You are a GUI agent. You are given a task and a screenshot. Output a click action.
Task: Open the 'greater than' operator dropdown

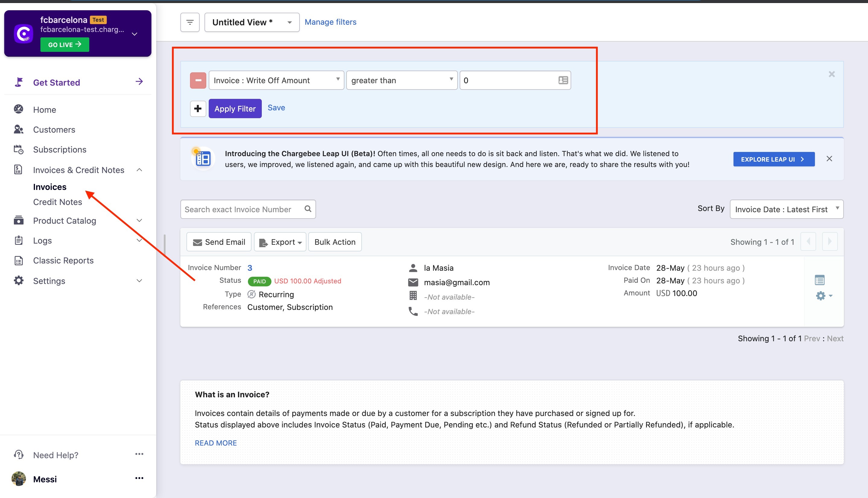401,80
